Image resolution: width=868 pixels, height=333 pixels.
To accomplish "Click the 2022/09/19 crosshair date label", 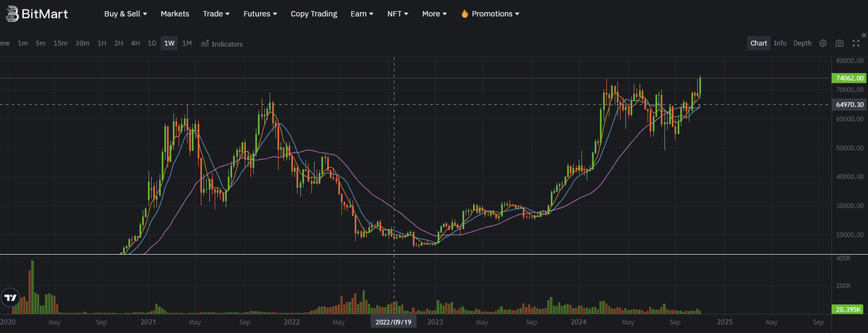I will tap(393, 321).
